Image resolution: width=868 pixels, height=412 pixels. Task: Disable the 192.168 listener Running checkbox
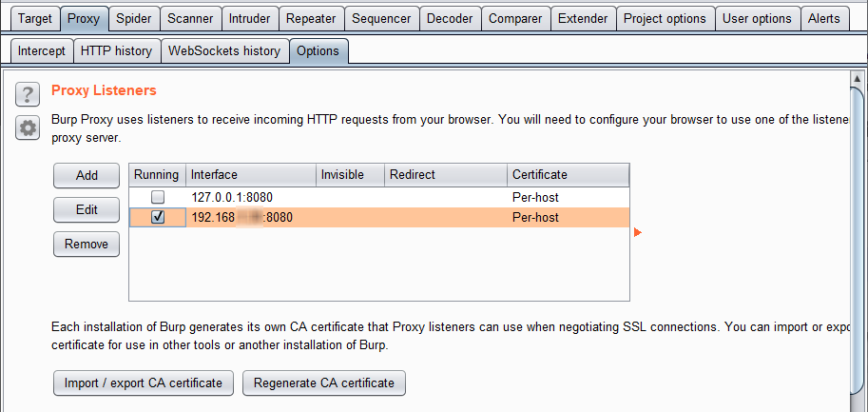[159, 218]
